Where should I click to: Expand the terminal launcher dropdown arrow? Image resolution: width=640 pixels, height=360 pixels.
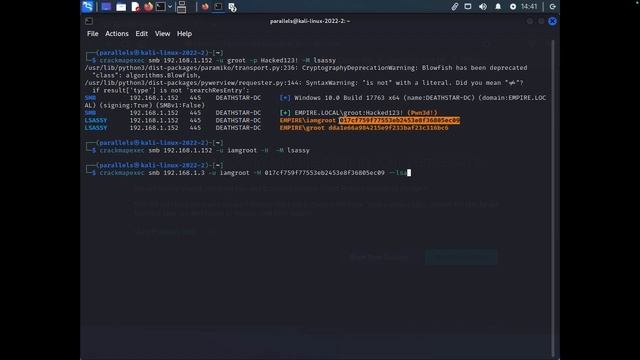(170, 7)
